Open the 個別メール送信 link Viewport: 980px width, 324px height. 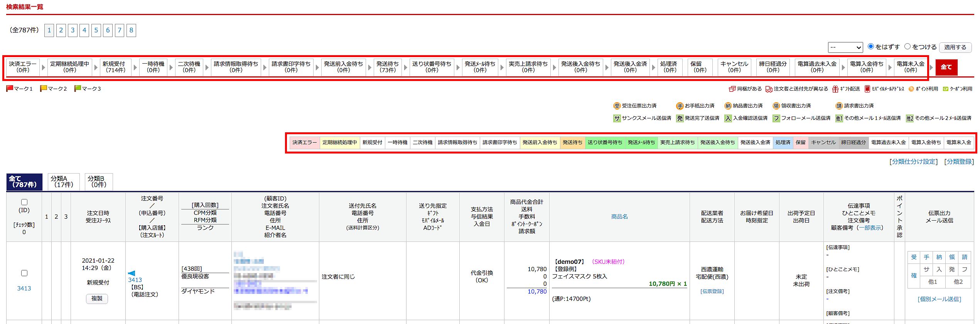coord(939,299)
